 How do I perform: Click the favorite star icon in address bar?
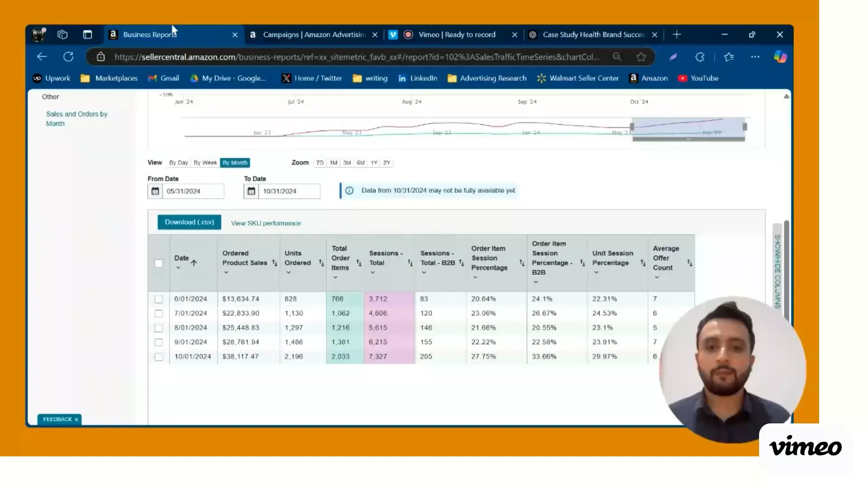tap(641, 57)
